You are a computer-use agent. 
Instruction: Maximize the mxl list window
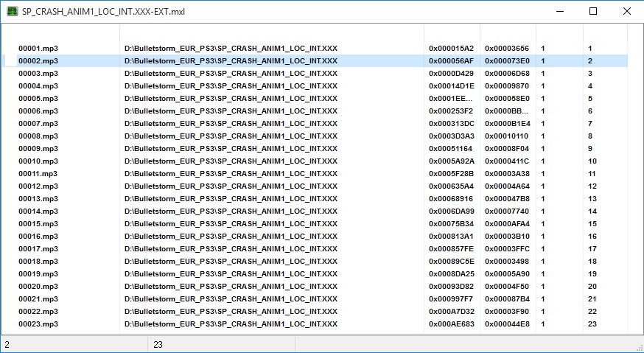pyautogui.click(x=593, y=11)
